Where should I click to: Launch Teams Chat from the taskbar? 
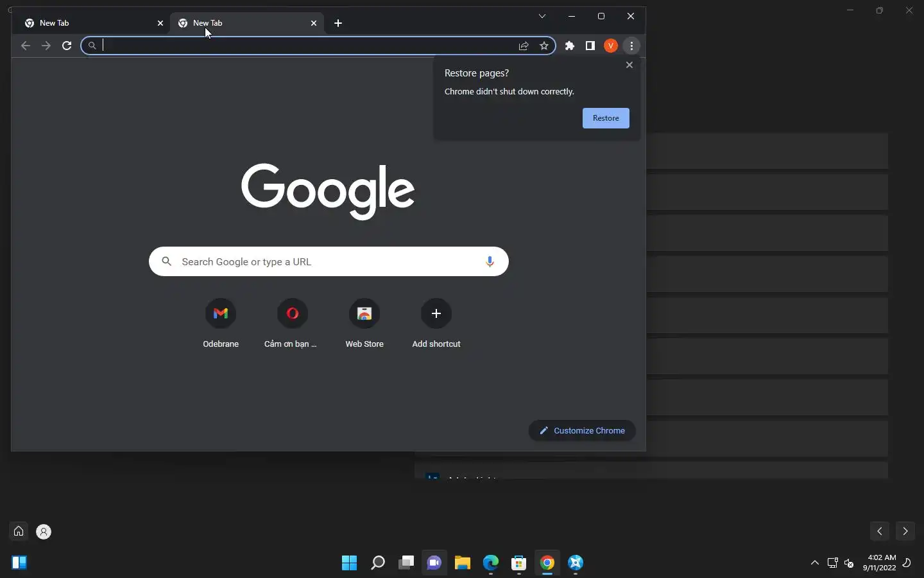coord(434,563)
